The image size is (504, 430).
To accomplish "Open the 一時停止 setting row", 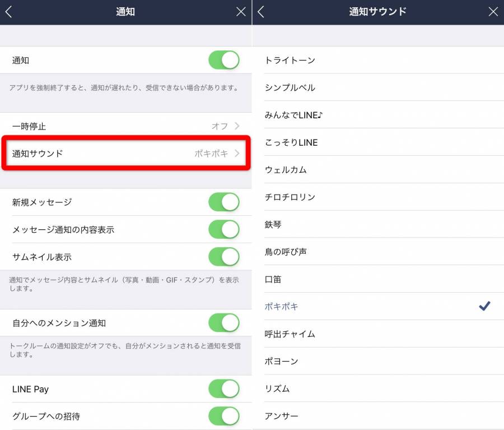I will tap(125, 126).
